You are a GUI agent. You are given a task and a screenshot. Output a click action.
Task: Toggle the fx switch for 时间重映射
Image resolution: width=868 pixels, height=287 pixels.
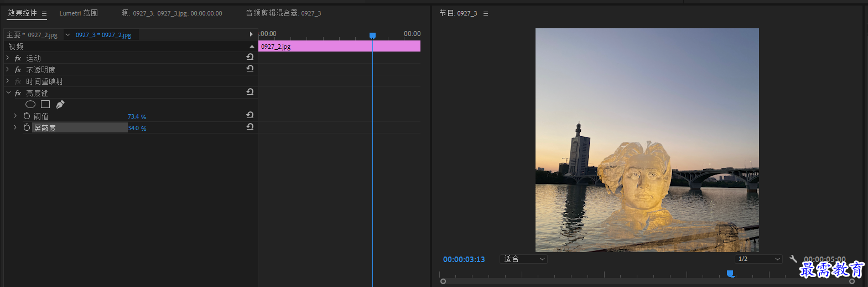coord(18,81)
